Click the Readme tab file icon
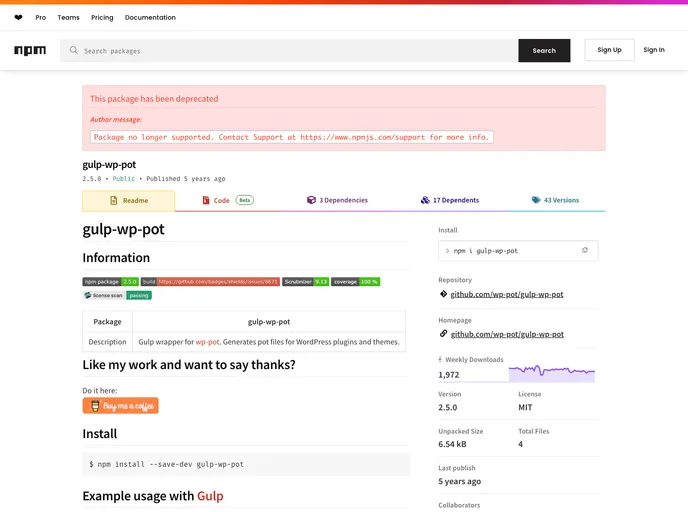 [x=114, y=201]
